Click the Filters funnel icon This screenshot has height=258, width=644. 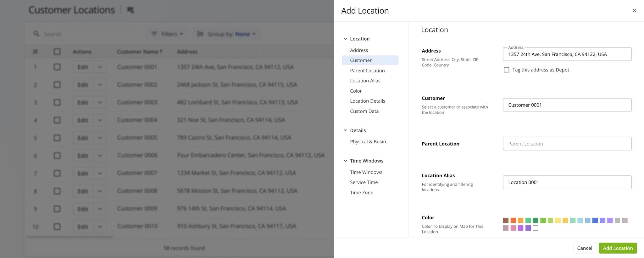click(154, 34)
